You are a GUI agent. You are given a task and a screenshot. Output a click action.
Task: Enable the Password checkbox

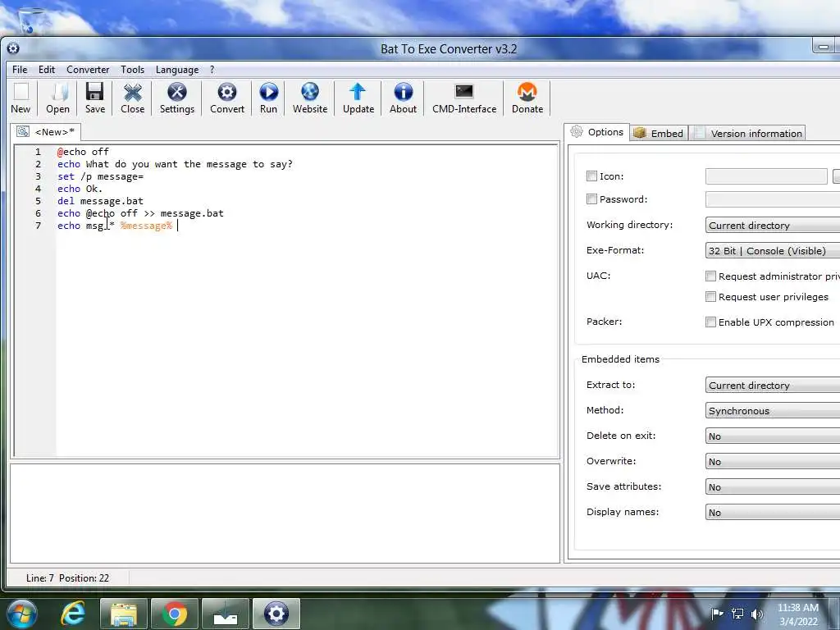pos(591,199)
